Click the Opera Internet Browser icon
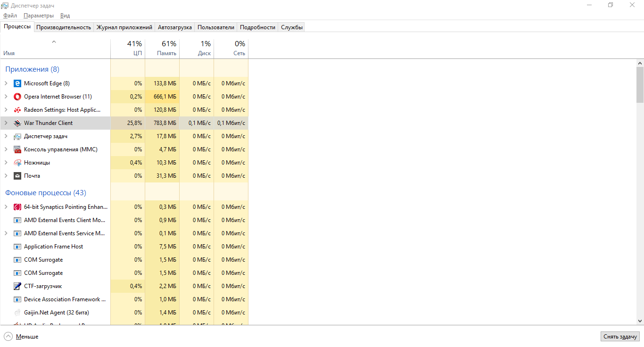The width and height of the screenshot is (644, 347). point(17,97)
